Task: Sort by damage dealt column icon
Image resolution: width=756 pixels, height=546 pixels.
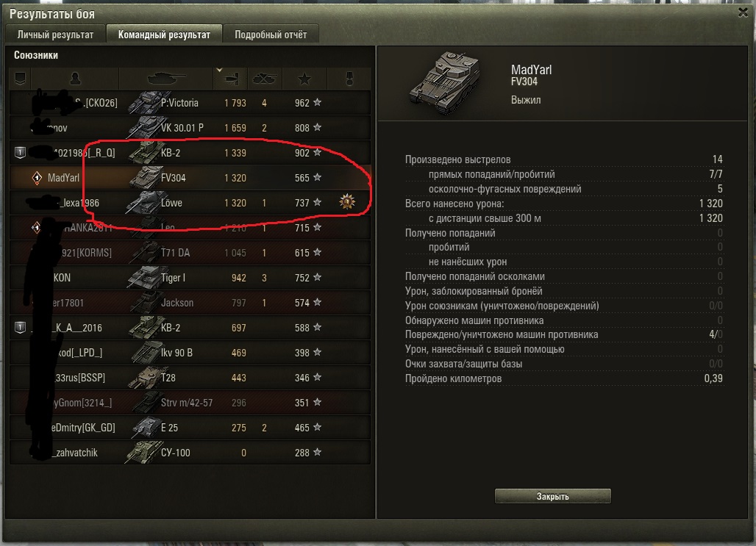Action: (x=232, y=79)
